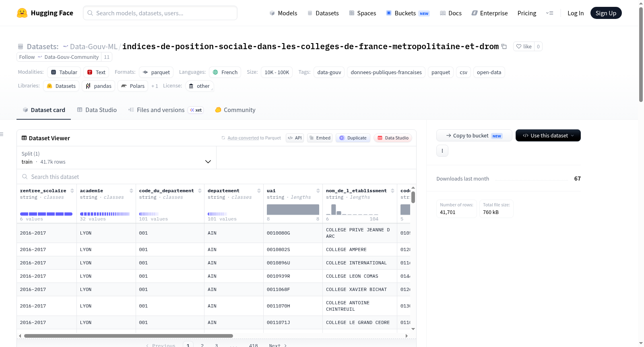Sort the nom_de_l_etablissment column

pos(392,191)
